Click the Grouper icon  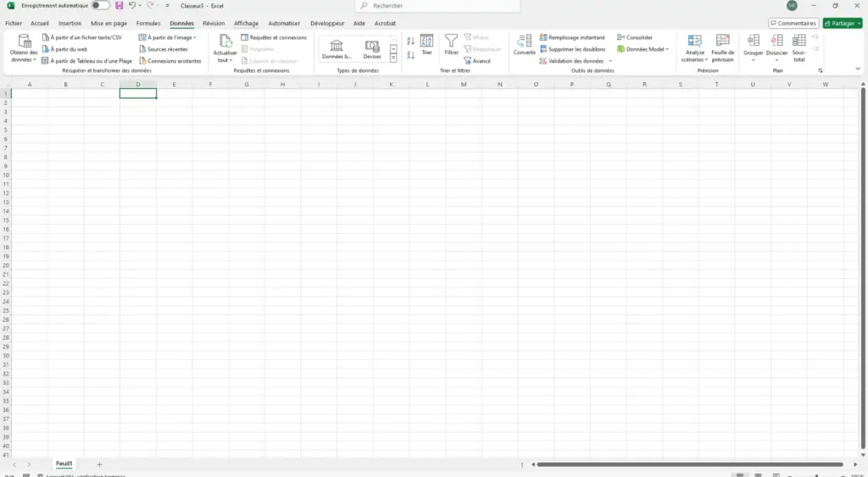[753, 41]
